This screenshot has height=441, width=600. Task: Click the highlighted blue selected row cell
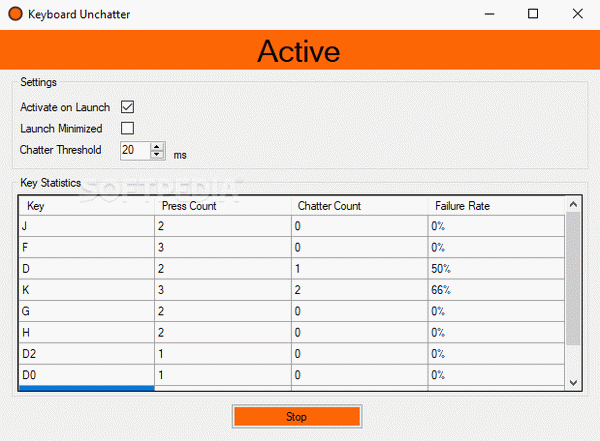point(87,388)
